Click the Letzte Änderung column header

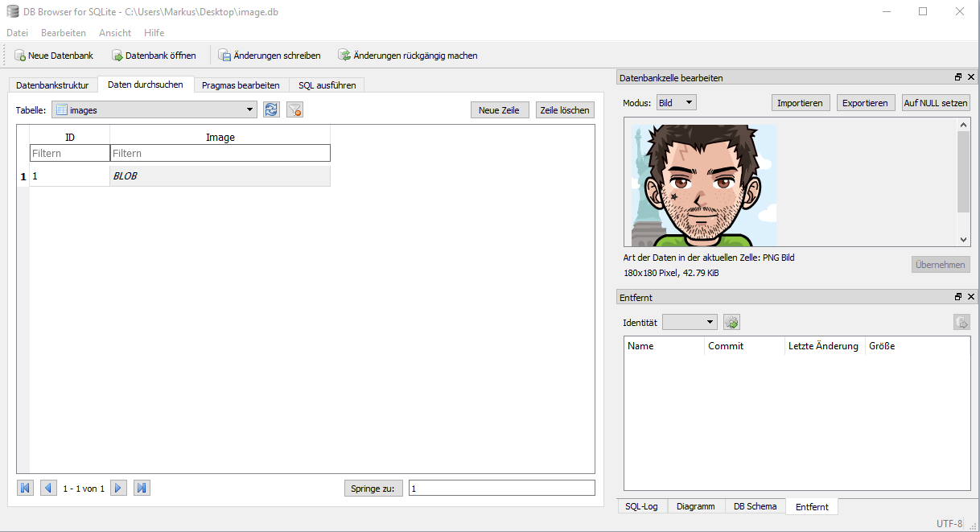click(825, 346)
